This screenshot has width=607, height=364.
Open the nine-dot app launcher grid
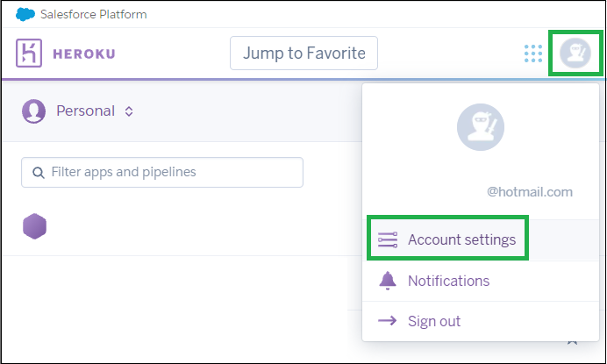tap(533, 54)
